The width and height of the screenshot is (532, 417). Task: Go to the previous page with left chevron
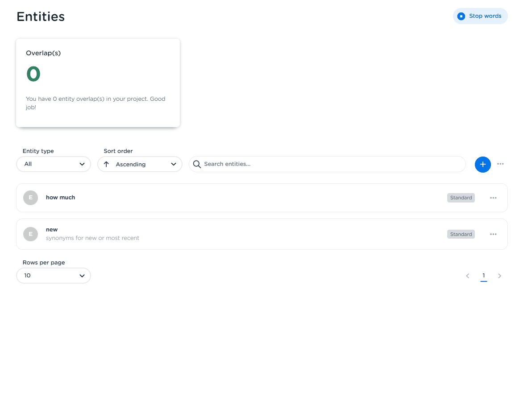[x=467, y=276]
